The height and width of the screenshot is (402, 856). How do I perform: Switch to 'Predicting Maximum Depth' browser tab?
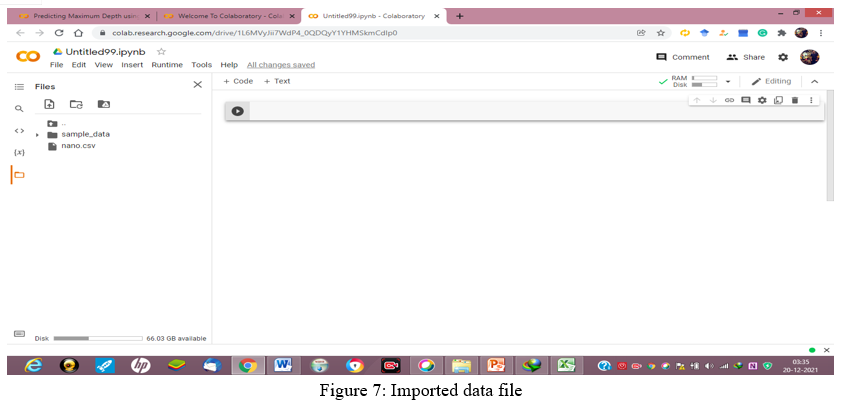pos(84,16)
